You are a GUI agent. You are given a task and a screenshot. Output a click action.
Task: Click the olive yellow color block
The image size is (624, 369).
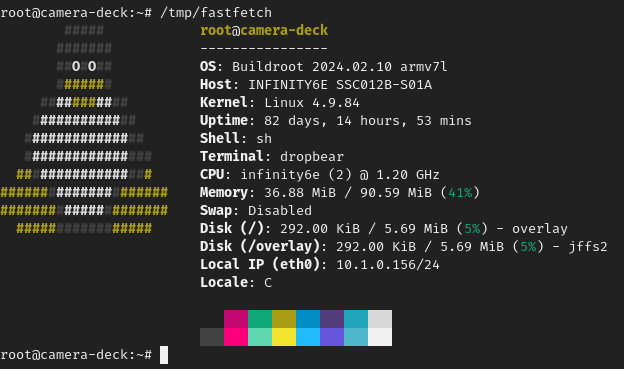tap(284, 319)
